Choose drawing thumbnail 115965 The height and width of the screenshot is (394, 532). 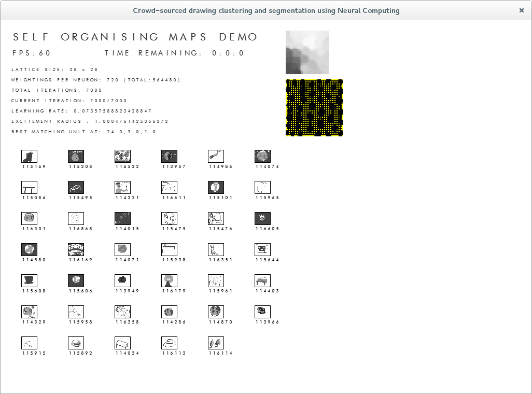(262, 187)
